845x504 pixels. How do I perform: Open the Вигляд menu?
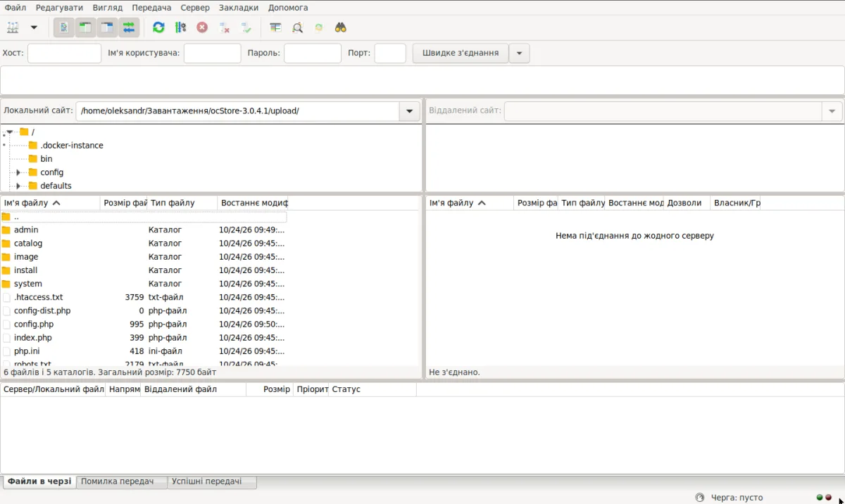pyautogui.click(x=108, y=7)
